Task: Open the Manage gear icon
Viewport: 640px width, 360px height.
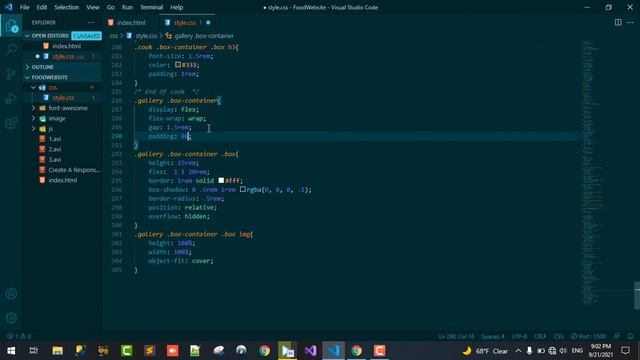Action: (x=11, y=317)
